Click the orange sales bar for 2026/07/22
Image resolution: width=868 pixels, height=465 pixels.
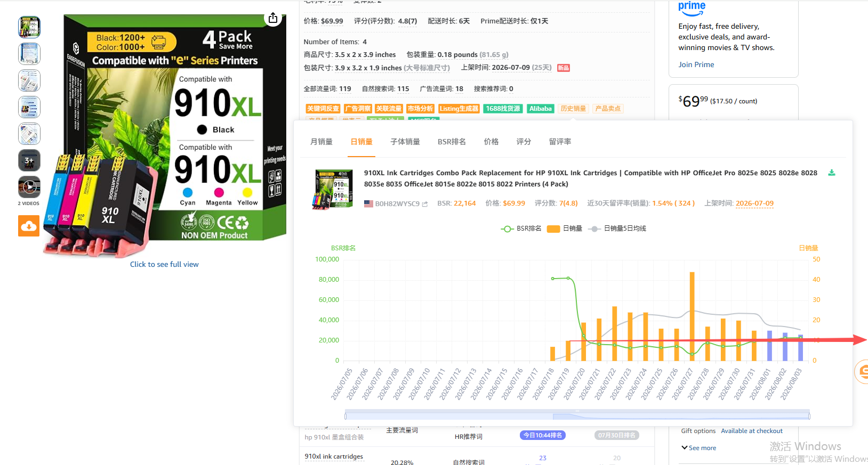pyautogui.click(x=615, y=333)
